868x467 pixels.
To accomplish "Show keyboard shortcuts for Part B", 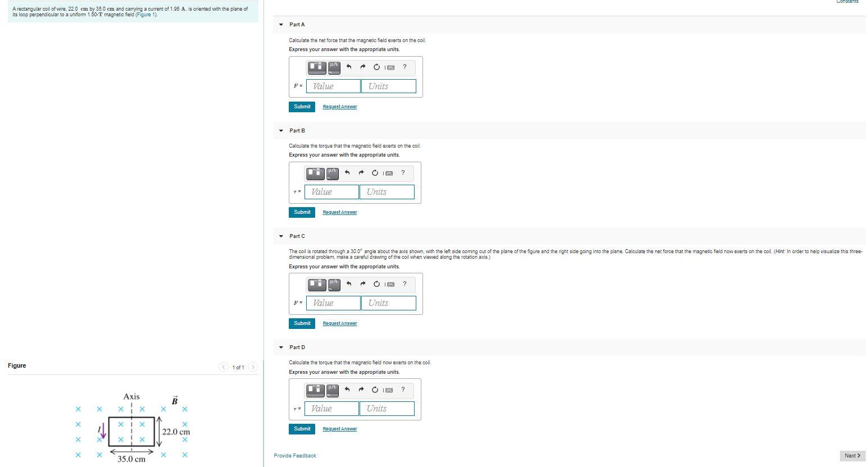I will (x=389, y=173).
